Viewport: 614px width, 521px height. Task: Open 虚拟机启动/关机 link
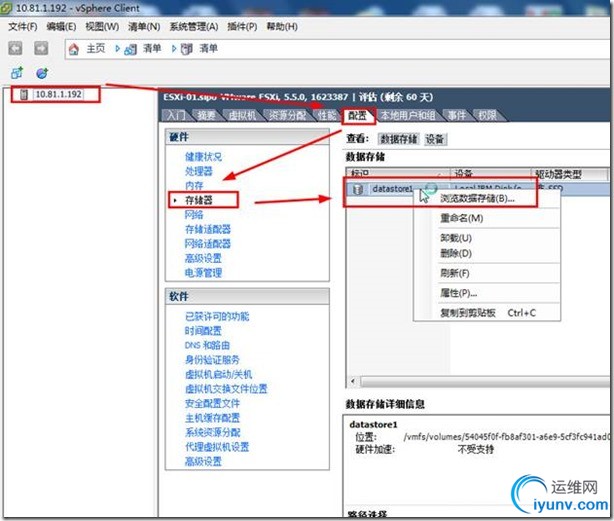click(x=219, y=374)
